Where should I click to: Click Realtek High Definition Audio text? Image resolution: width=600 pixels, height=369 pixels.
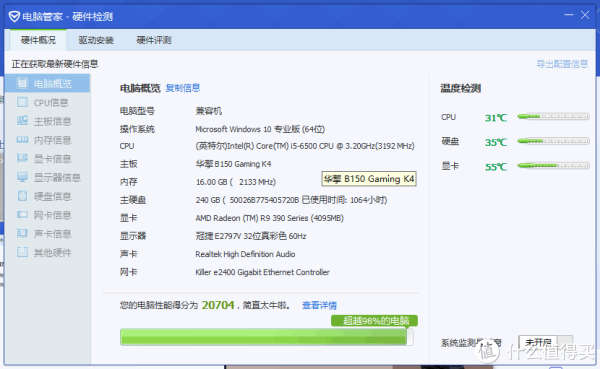(x=245, y=254)
